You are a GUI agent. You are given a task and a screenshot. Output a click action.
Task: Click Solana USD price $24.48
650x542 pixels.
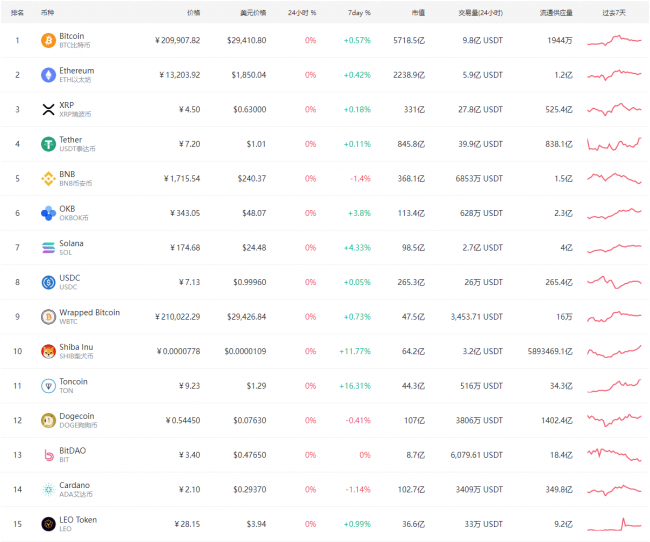[x=254, y=248]
